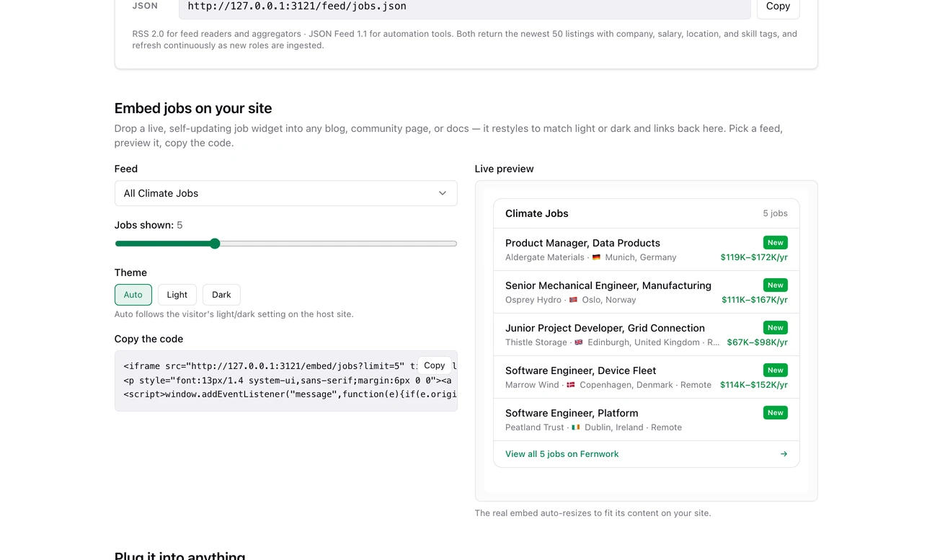Click the $67K–$98K/yr salary text
The width and height of the screenshot is (932, 560).
click(757, 342)
